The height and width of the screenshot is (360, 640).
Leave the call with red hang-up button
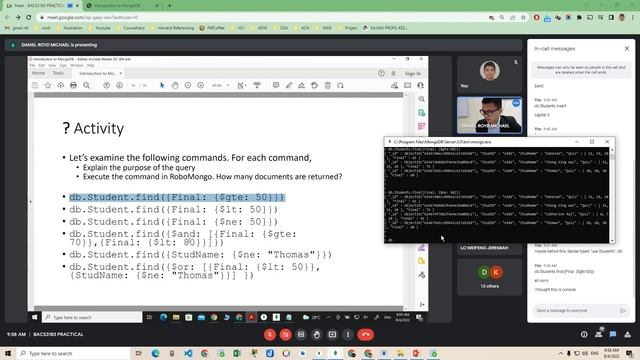pyautogui.click(x=366, y=334)
